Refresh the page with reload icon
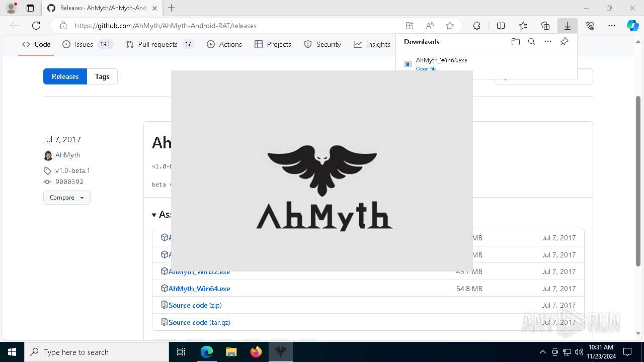Viewport: 644px width, 362px height. pos(36,26)
